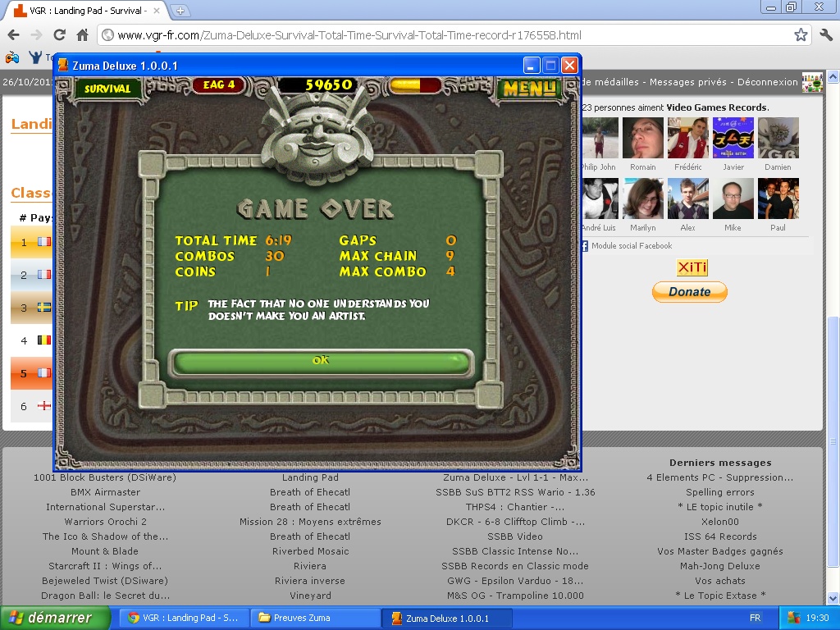The image size is (840, 630).
Task: Go back using browser back arrow
Action: coord(13,35)
